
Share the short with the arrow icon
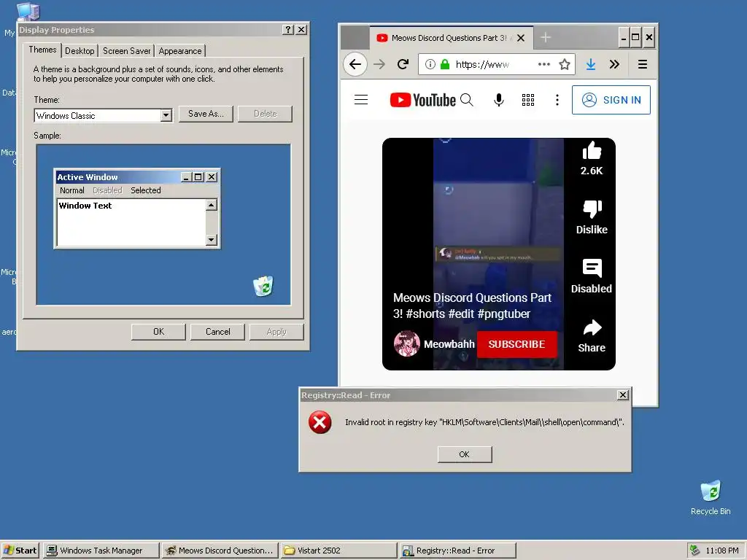(x=592, y=328)
